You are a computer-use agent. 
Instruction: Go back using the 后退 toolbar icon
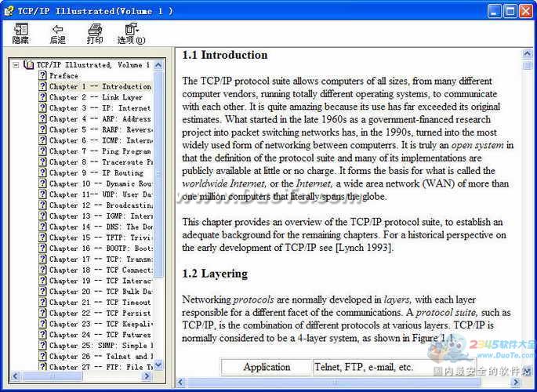[57, 33]
